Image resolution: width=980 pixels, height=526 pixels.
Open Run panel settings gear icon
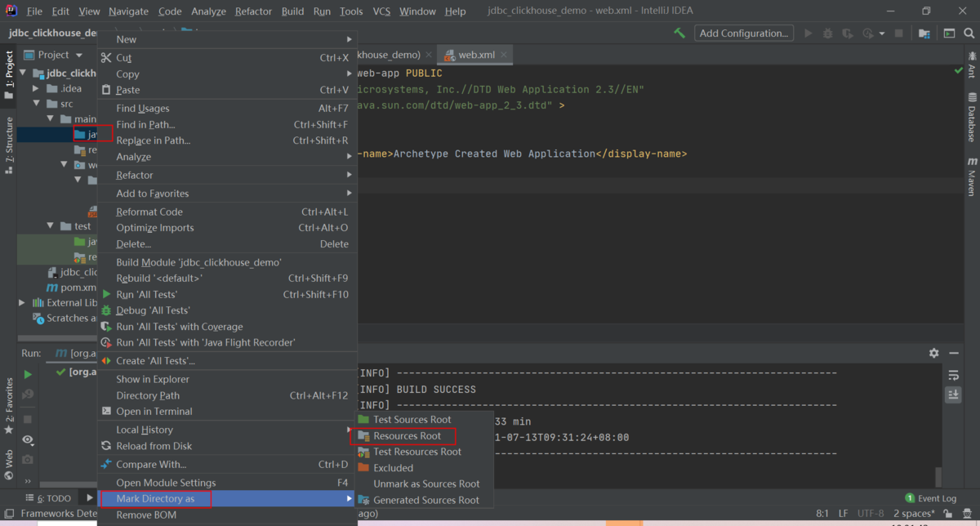pyautogui.click(x=934, y=353)
